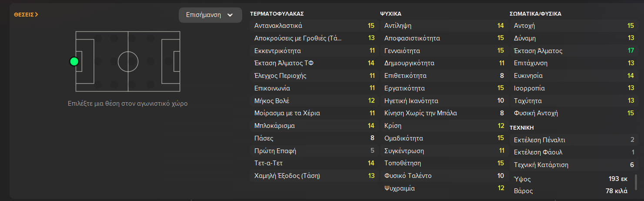Click the Χαμηλή Έξοδος (Τάση) attribute

point(313,176)
